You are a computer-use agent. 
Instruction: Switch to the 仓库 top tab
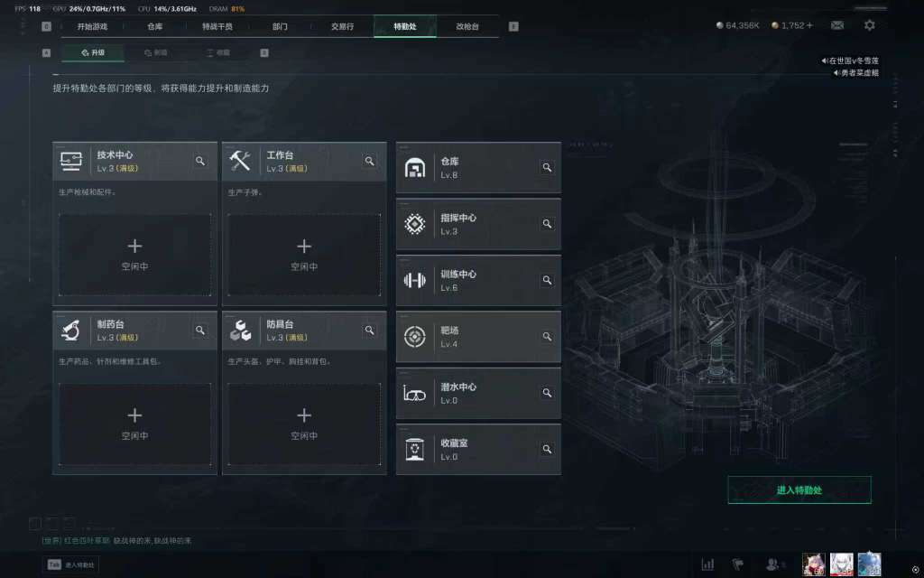pyautogui.click(x=155, y=26)
